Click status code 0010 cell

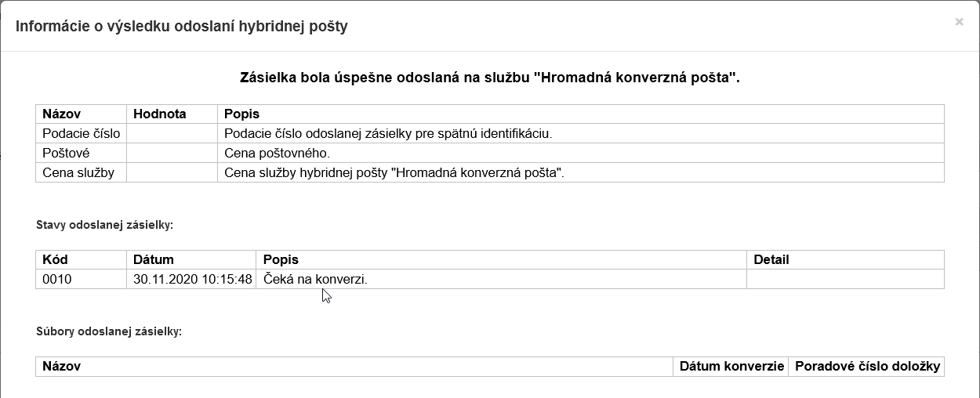57,279
